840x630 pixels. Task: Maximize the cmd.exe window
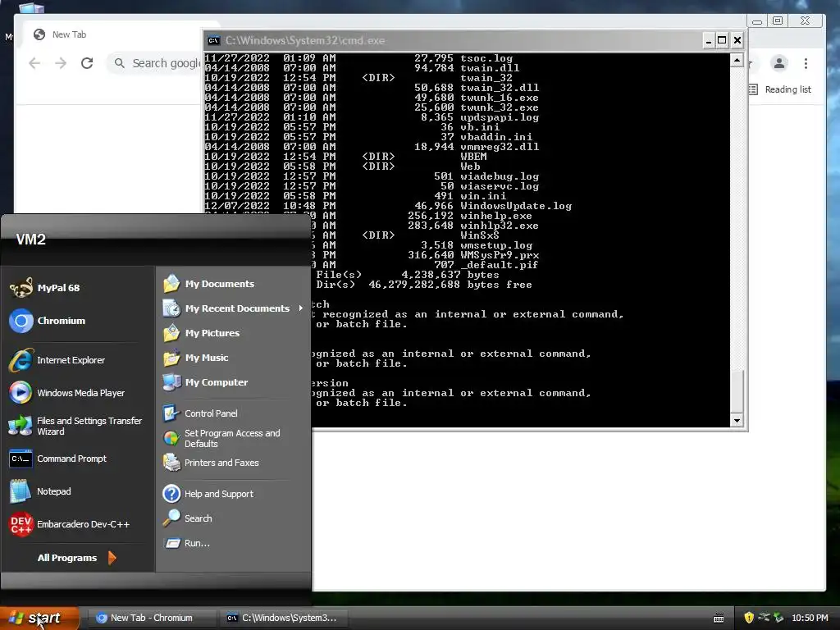click(722, 40)
